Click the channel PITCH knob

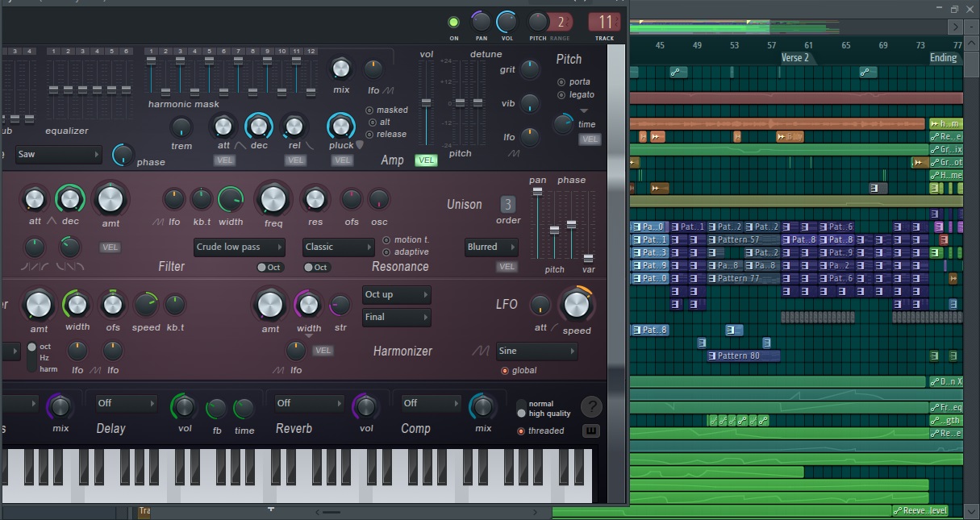(x=537, y=22)
